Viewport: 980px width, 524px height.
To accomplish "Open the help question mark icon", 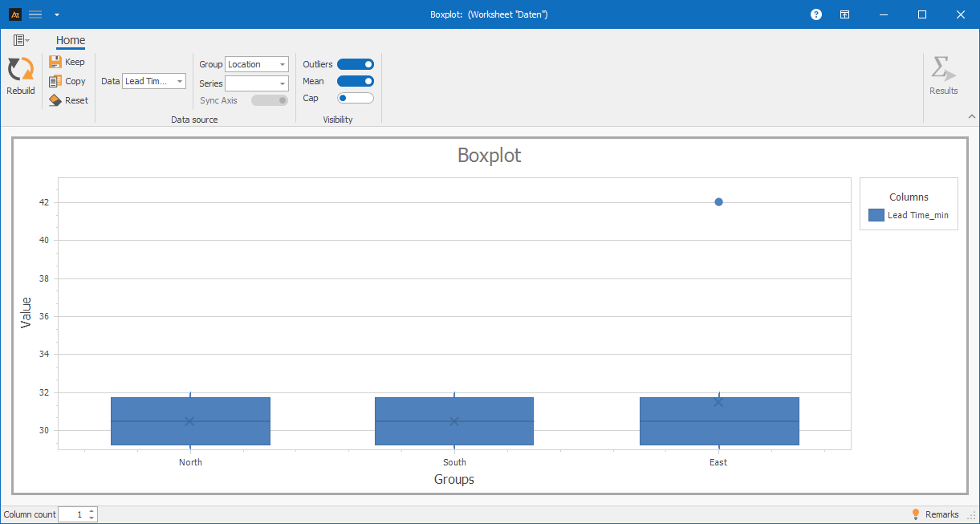I will pyautogui.click(x=816, y=14).
